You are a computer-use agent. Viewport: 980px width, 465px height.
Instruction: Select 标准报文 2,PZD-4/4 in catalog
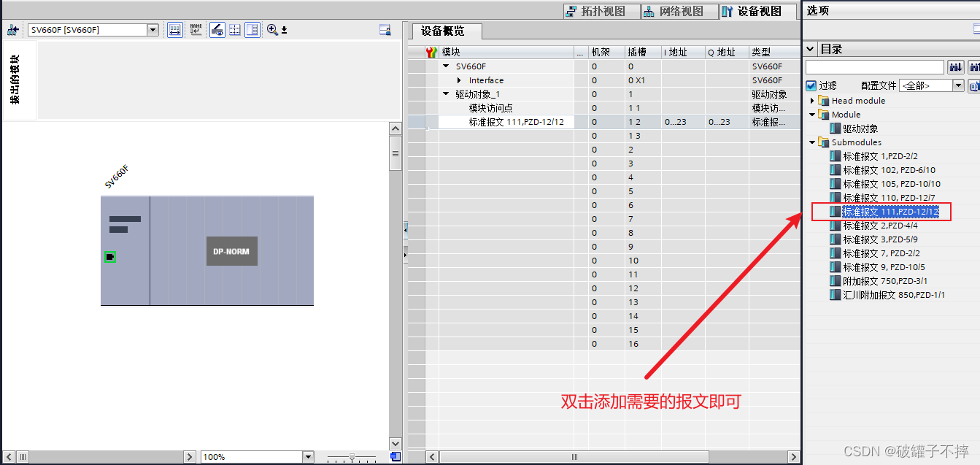tap(881, 226)
